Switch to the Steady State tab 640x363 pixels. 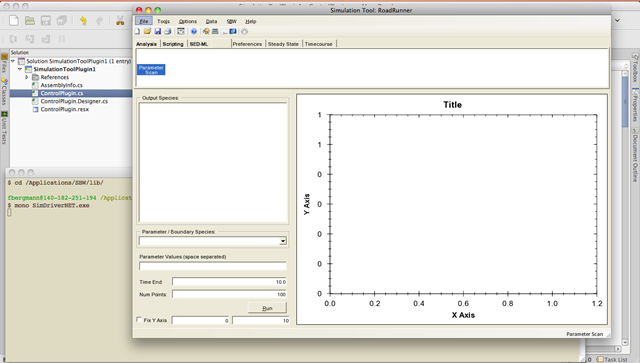tap(283, 44)
